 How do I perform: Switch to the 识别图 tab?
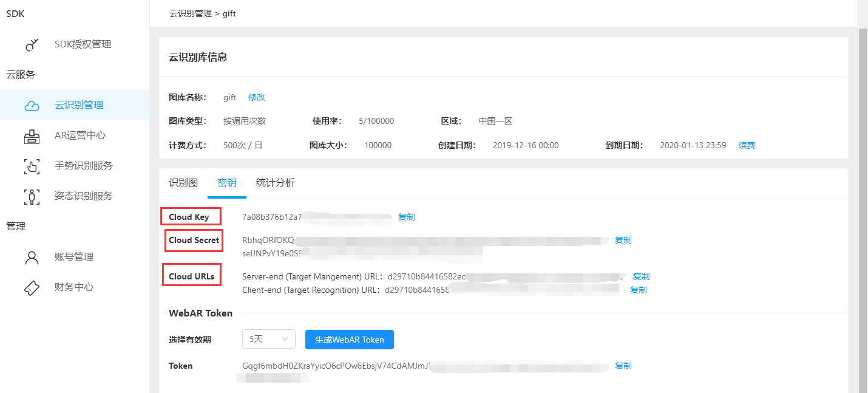(183, 183)
